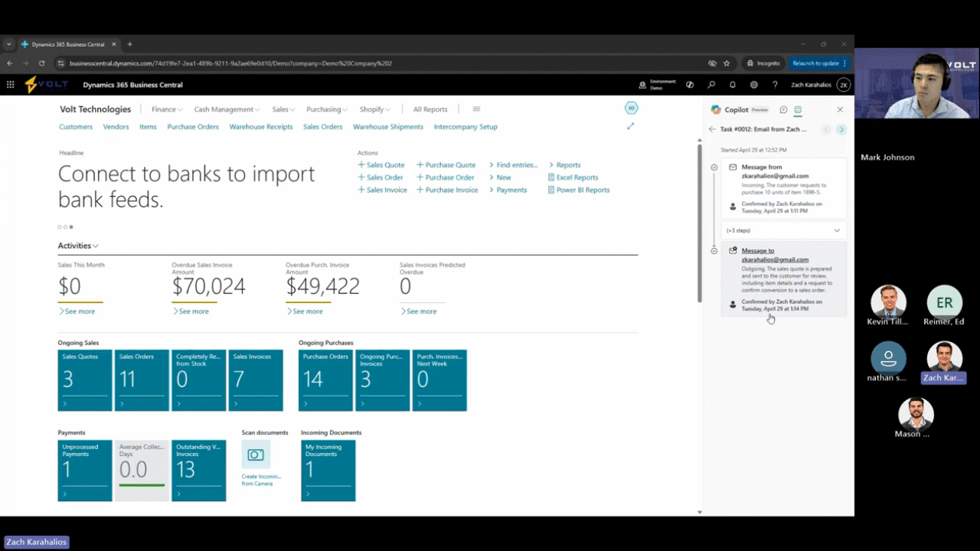Create a new Sales Quote action
Screen dimensions: 980x551
[x=381, y=165]
